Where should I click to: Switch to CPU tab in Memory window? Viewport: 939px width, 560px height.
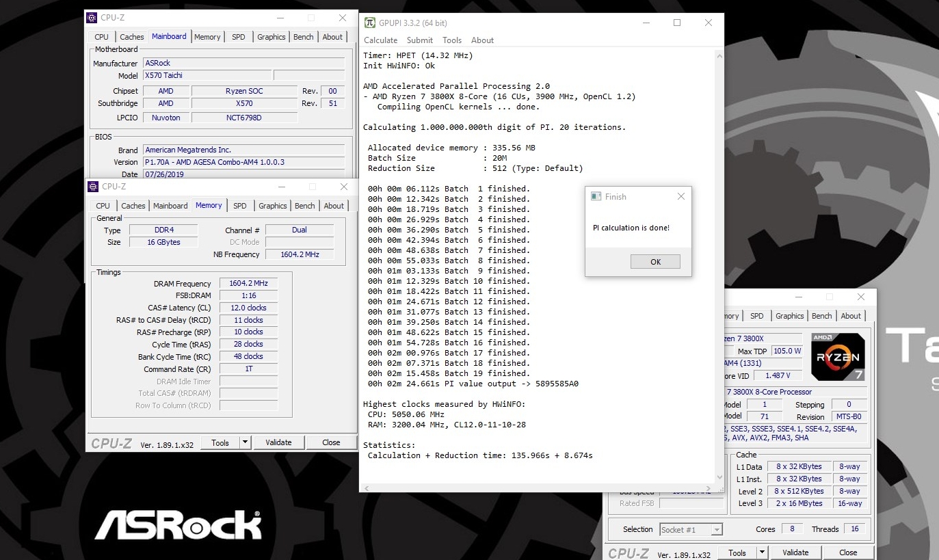103,206
